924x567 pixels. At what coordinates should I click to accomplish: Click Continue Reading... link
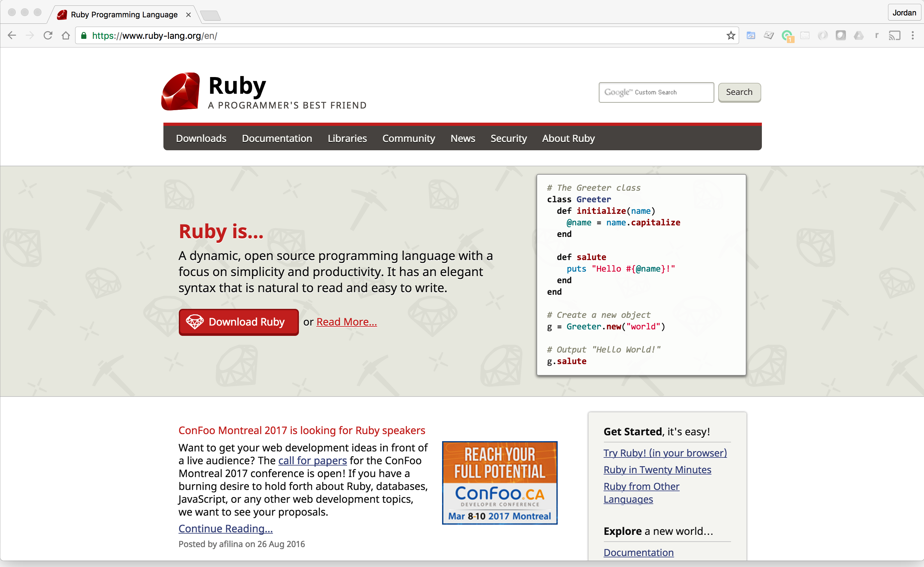click(x=225, y=528)
